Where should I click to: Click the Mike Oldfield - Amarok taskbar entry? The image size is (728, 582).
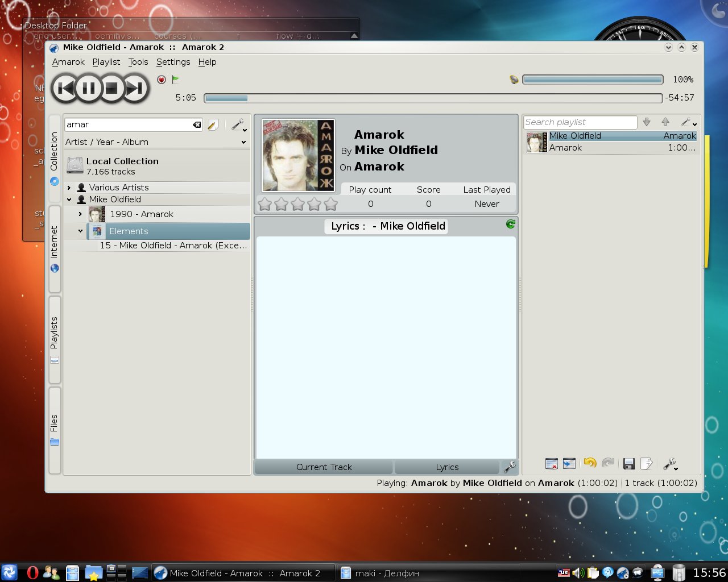(x=243, y=573)
